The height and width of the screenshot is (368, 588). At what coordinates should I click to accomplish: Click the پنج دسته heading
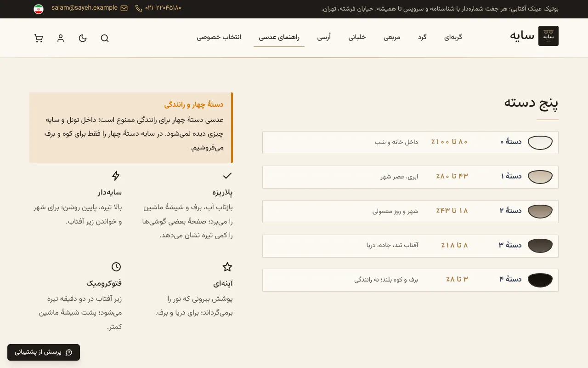531,103
